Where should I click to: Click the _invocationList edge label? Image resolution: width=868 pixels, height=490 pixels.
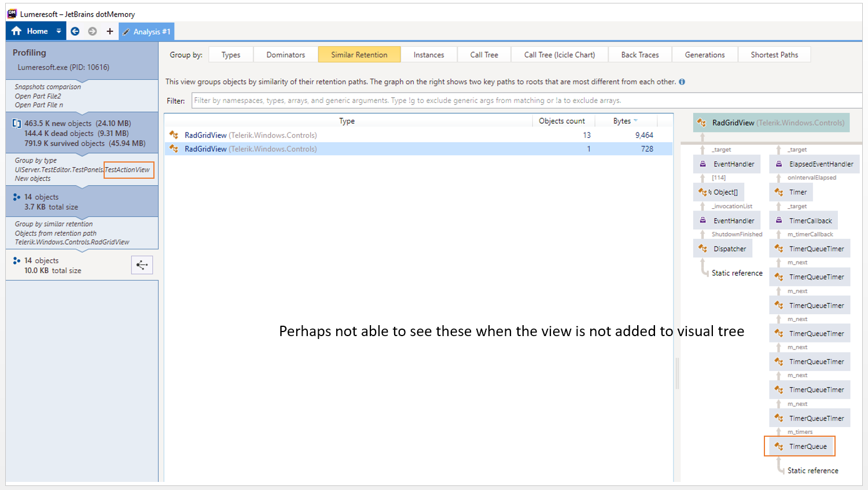(732, 206)
